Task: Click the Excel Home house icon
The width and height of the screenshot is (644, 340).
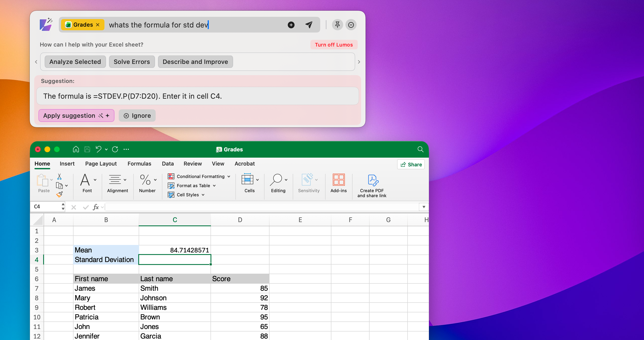Action: pyautogui.click(x=76, y=150)
